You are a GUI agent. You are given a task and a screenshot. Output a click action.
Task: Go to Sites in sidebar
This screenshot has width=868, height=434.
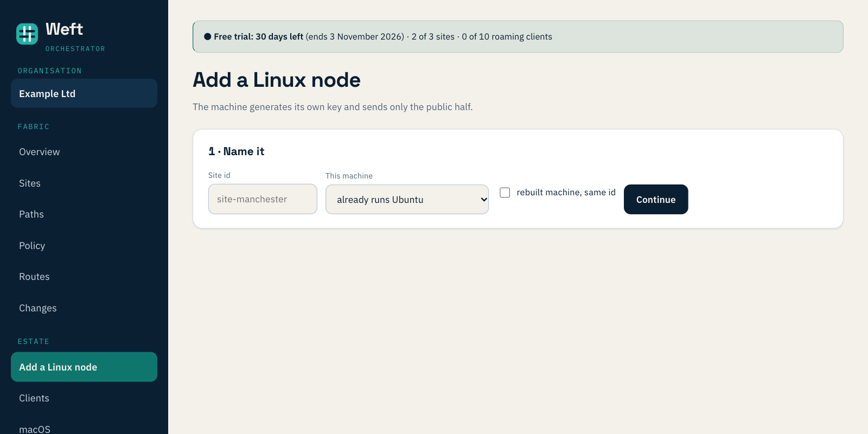click(84, 183)
